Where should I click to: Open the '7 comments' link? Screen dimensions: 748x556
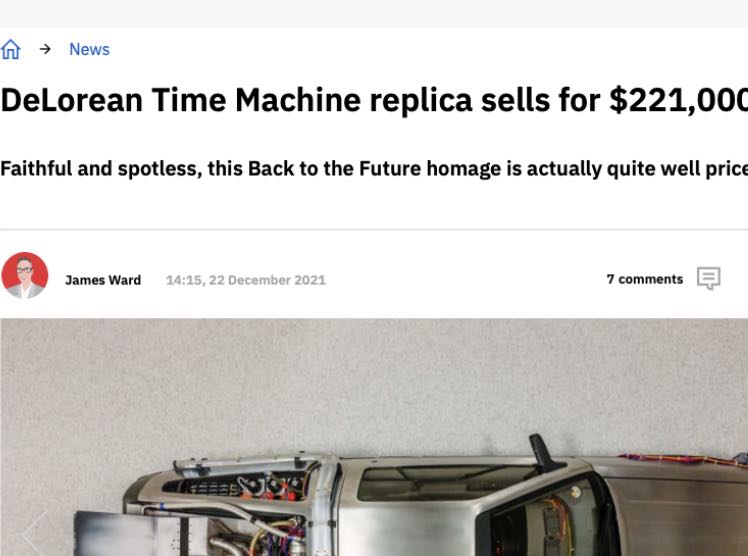tap(645, 279)
